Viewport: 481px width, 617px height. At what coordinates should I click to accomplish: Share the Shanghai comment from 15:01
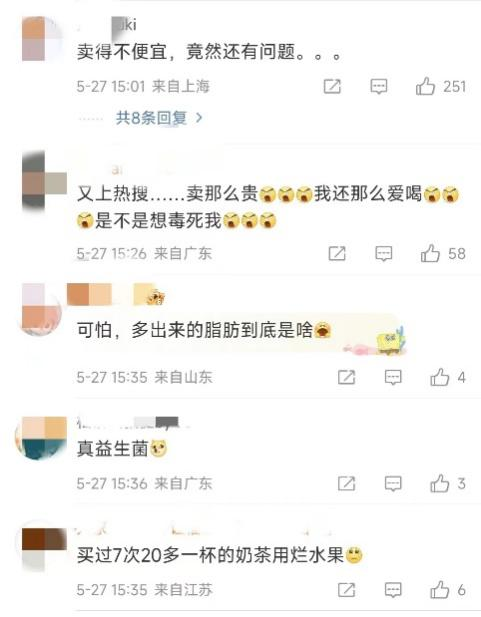click(332, 86)
